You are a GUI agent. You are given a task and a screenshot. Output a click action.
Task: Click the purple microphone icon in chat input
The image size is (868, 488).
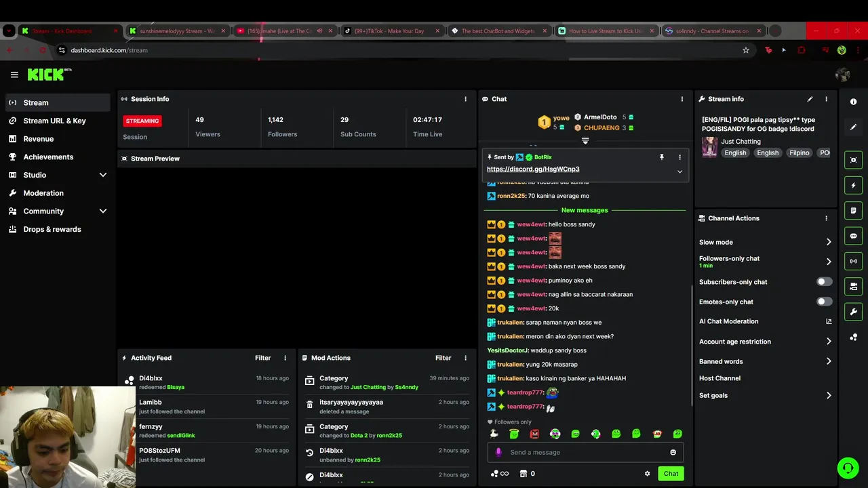click(498, 452)
